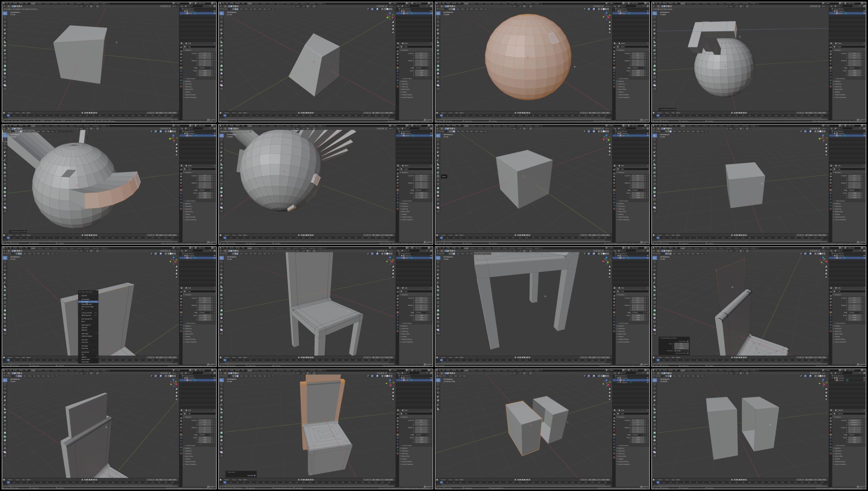Click the Options button in the tall-backrest chair frame
The image size is (868, 491).
(391, 251)
